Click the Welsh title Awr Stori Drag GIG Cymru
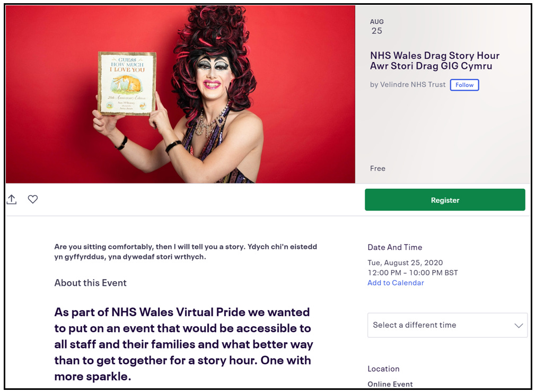 431,66
